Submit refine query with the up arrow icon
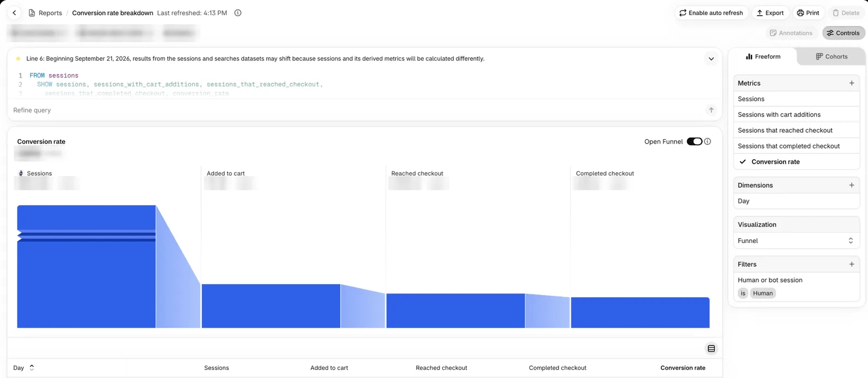The image size is (868, 378). pos(711,110)
